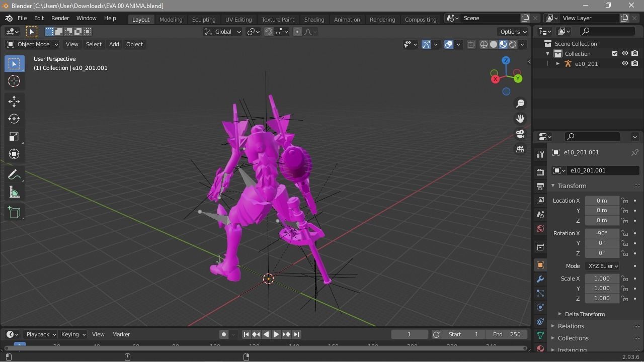The width and height of the screenshot is (644, 362).
Task: Click the zoom viewport magnifier icon
Action: point(520,104)
